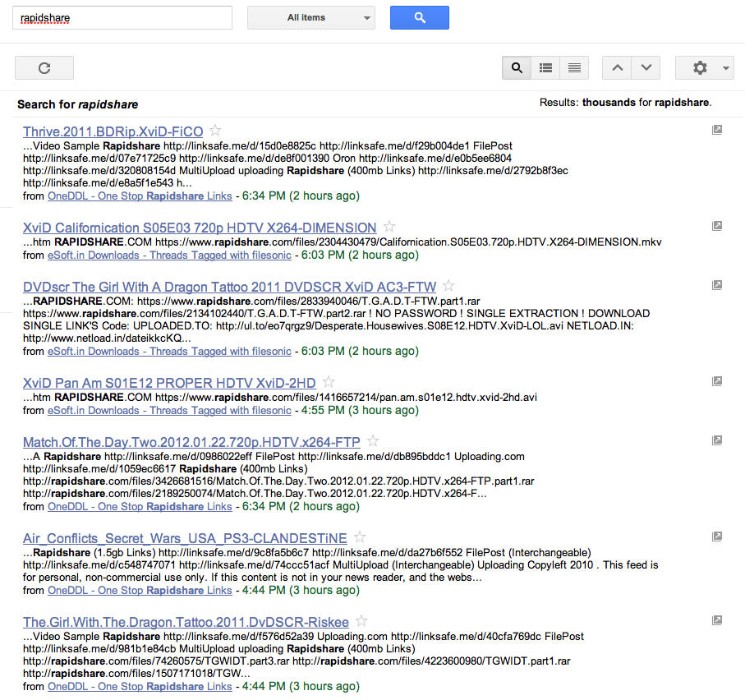Open eSoft.in feed link under Californication result
The image size is (745, 700).
click(x=169, y=256)
